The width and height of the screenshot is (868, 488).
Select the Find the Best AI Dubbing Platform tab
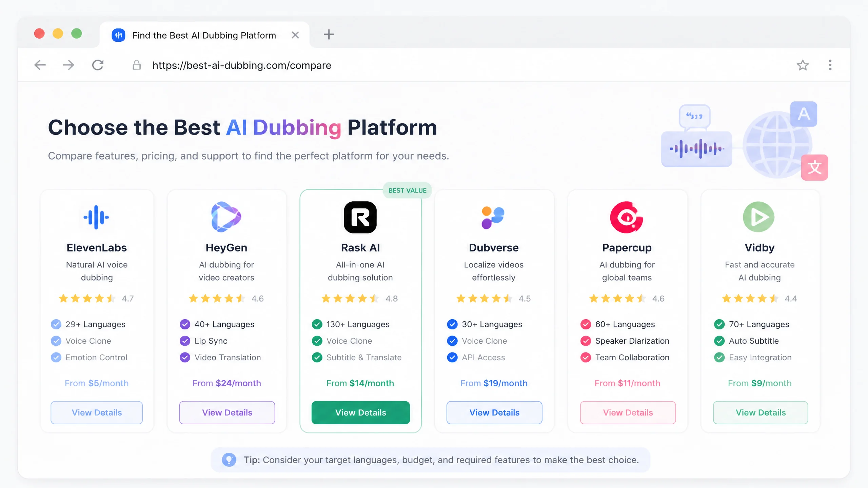pyautogui.click(x=204, y=35)
